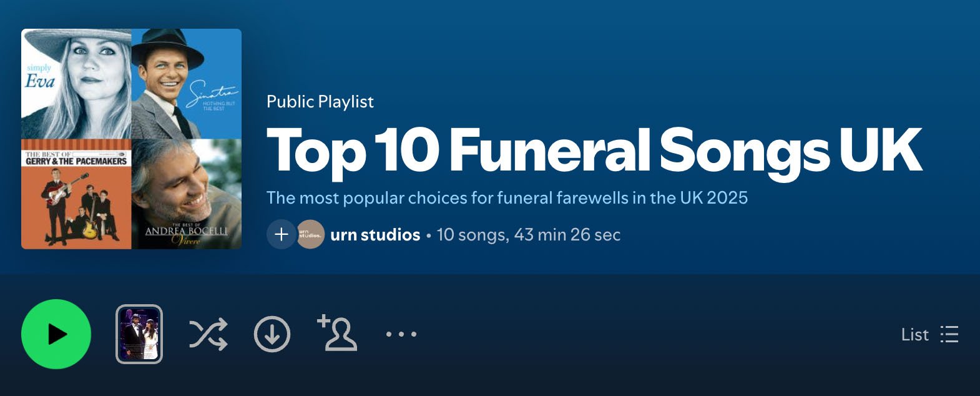Add playlist to library with plus button
980x396 pixels.
click(281, 234)
